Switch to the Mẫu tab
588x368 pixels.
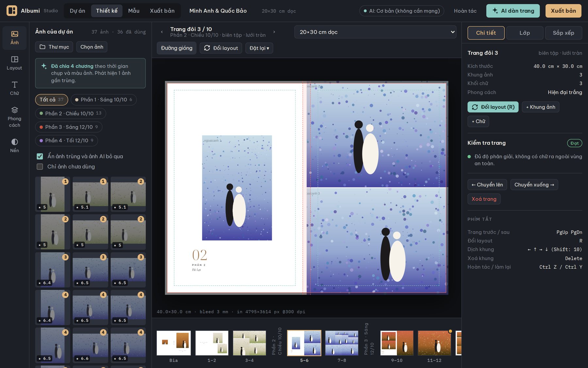pyautogui.click(x=134, y=11)
